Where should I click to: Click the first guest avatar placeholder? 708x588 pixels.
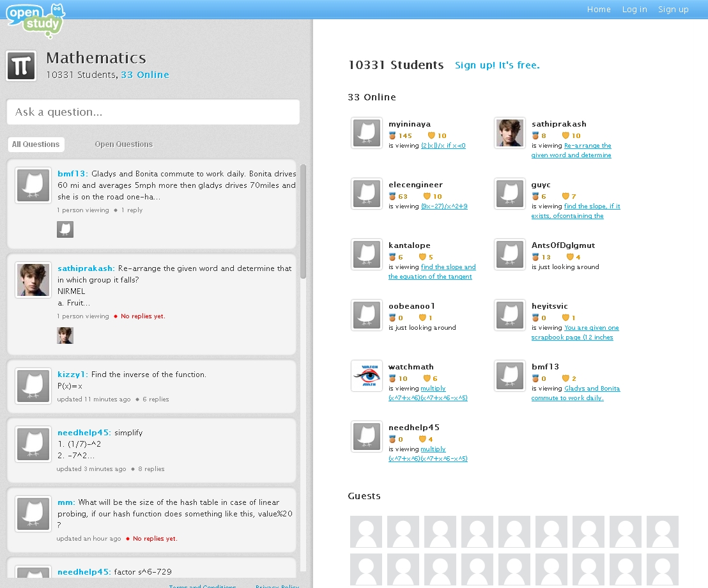point(366,532)
